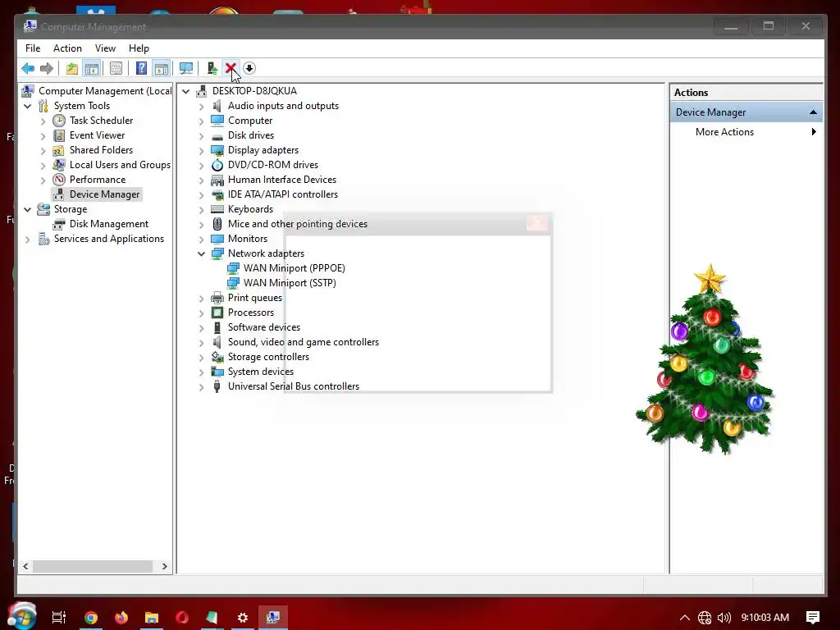The width and height of the screenshot is (840, 630).
Task: Select Software devices category
Action: [264, 327]
